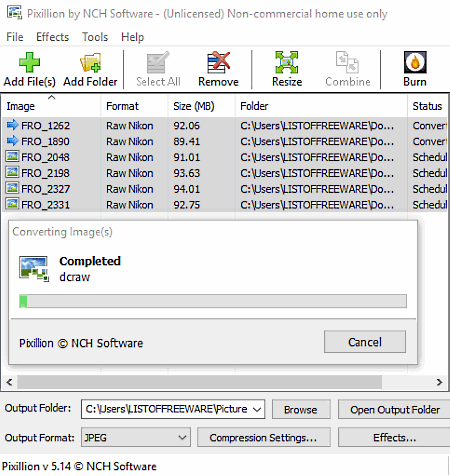The height and width of the screenshot is (476, 450).
Task: Click the converting arrow icon beside FRO_1262
Action: (12, 125)
